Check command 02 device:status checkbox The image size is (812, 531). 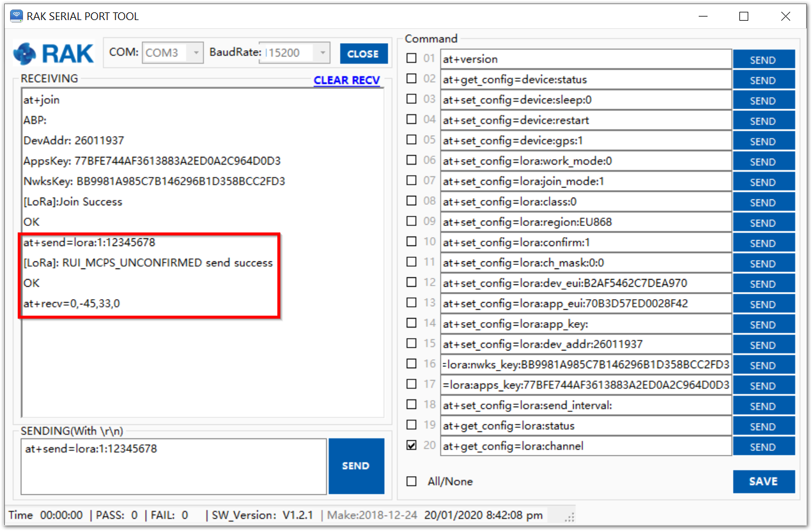(411, 78)
